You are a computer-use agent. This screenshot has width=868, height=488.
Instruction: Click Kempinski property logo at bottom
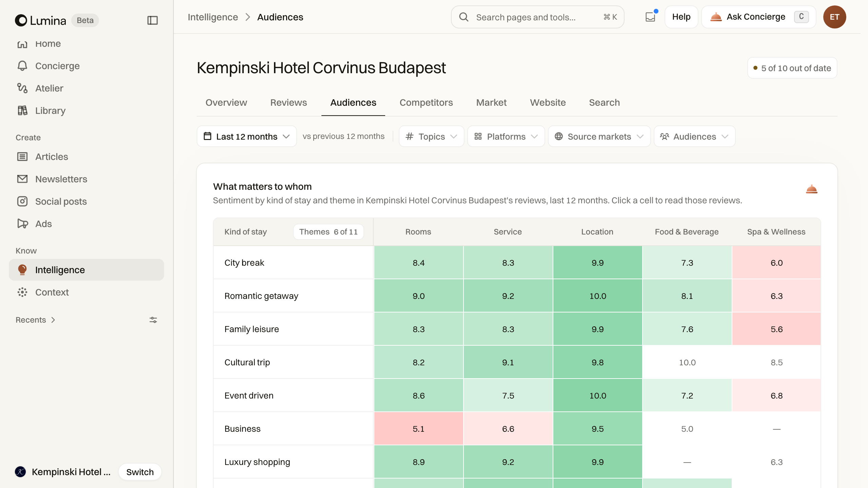(20, 472)
